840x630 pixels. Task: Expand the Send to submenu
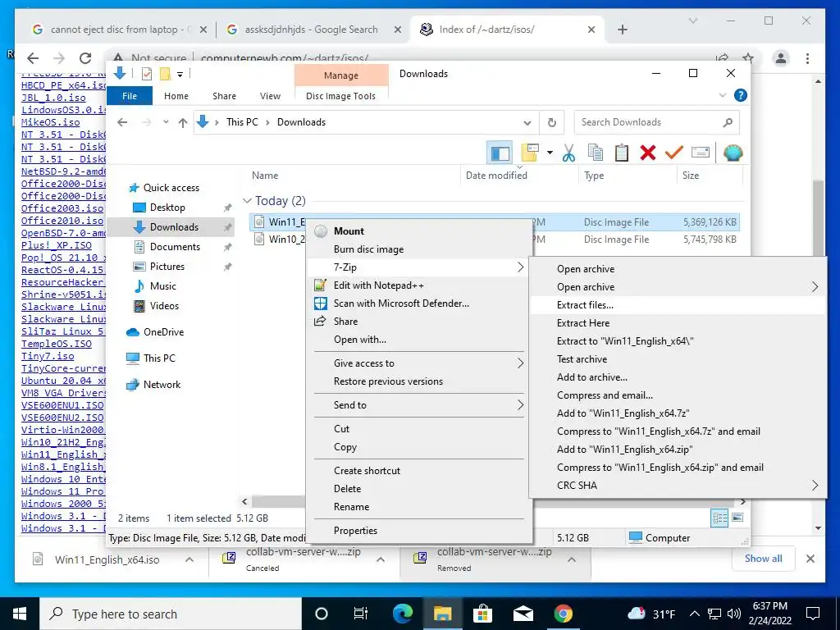(418, 405)
